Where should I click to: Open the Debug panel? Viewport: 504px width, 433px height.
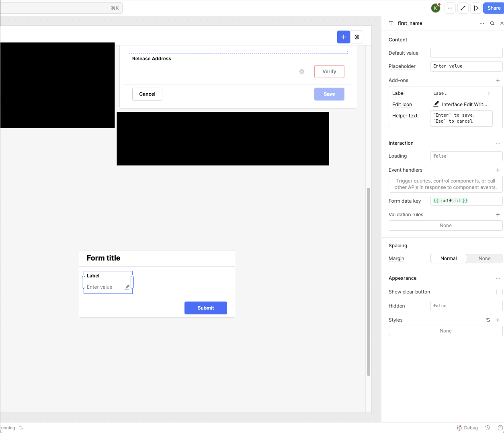tap(467, 428)
